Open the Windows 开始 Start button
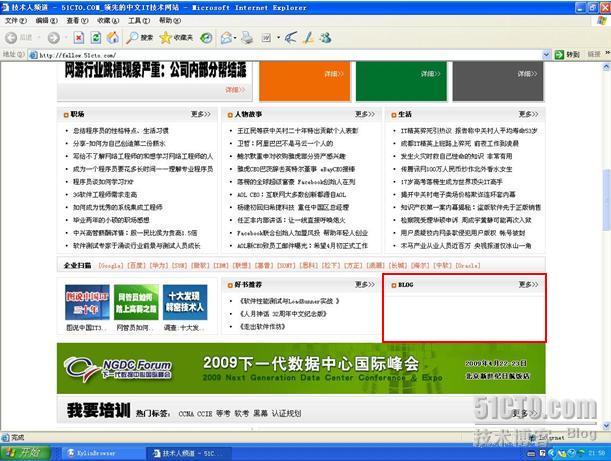The image size is (611, 461). (25, 453)
